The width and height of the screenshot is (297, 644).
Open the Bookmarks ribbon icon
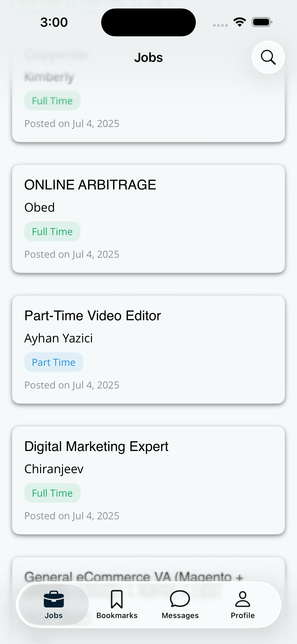tap(117, 599)
